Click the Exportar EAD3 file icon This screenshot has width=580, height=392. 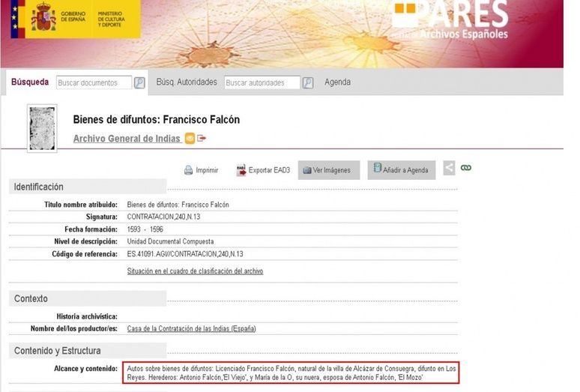[x=241, y=170]
